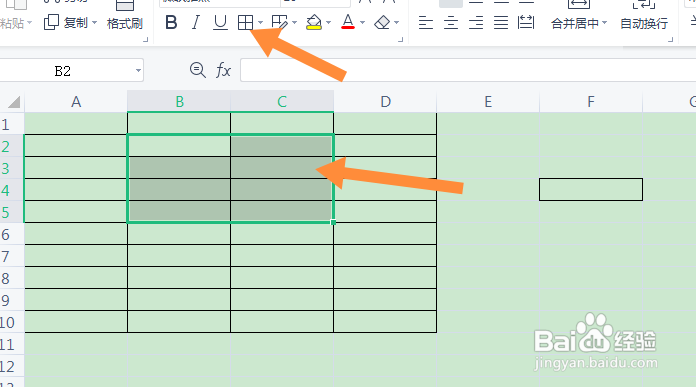
Task: Open the borders dropdown arrow
Action: pyautogui.click(x=261, y=22)
